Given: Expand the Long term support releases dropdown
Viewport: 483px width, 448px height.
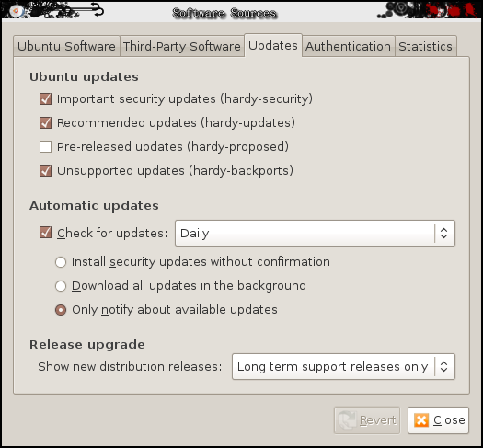Looking at the screenshot, I should pyautogui.click(x=343, y=366).
